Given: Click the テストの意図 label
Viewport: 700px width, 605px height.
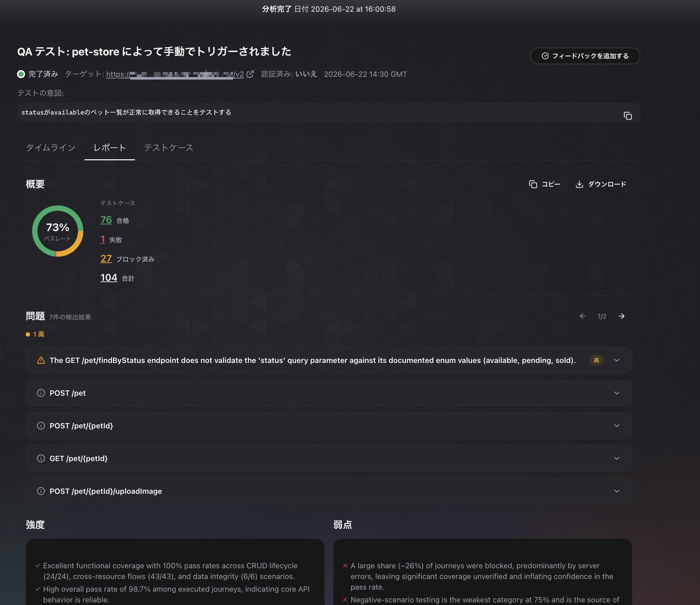Looking at the screenshot, I should coord(41,93).
